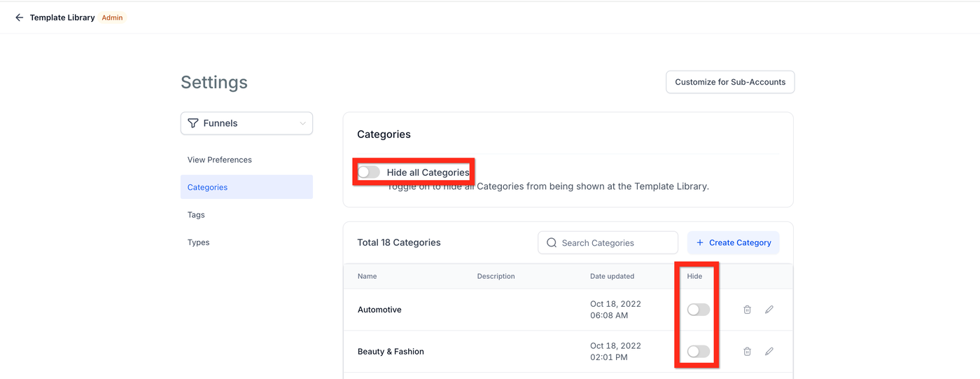Enable Hide switch for Beauty & Fashion
This screenshot has width=980, height=379.
tap(698, 352)
